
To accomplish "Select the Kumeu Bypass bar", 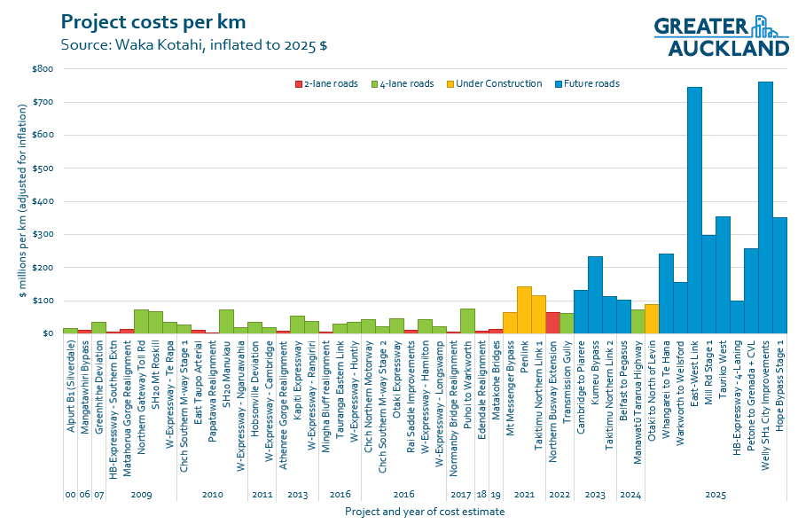I will tap(595, 294).
